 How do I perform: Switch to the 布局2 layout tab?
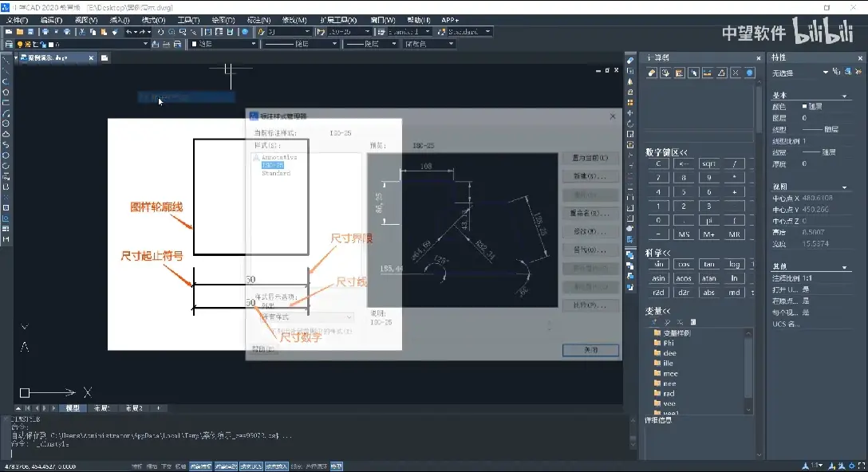[x=133, y=408]
